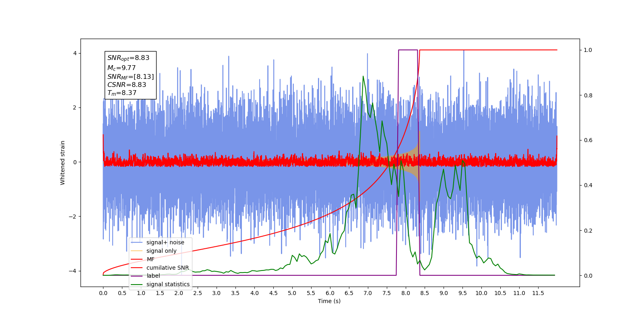This screenshot has width=644, height=322.
Task: Click the 'Whitened strain' y-axis label
Action: tap(62, 163)
